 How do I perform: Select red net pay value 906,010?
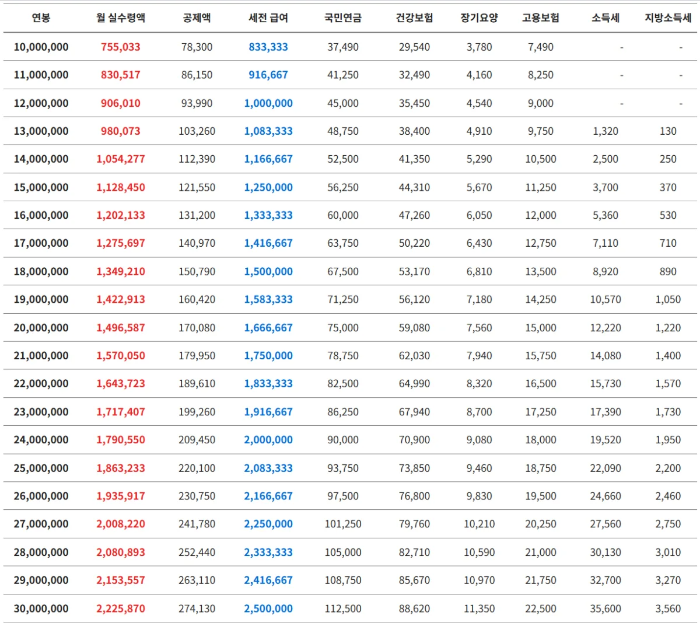(x=121, y=103)
